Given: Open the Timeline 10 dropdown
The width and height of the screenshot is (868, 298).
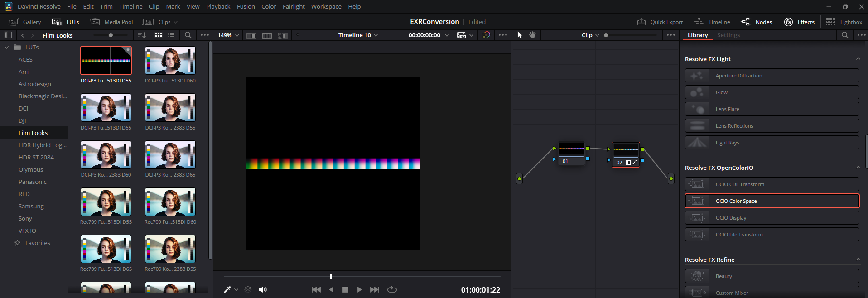Looking at the screenshot, I should pyautogui.click(x=358, y=35).
